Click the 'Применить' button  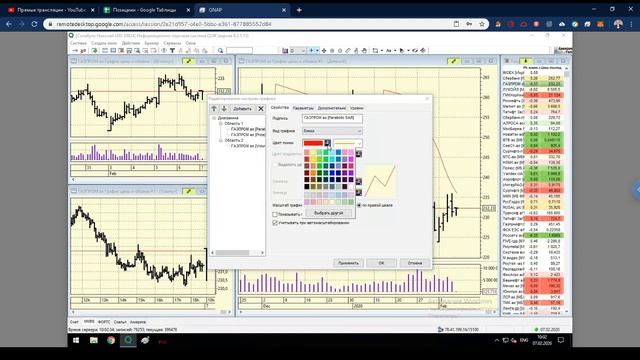click(348, 263)
